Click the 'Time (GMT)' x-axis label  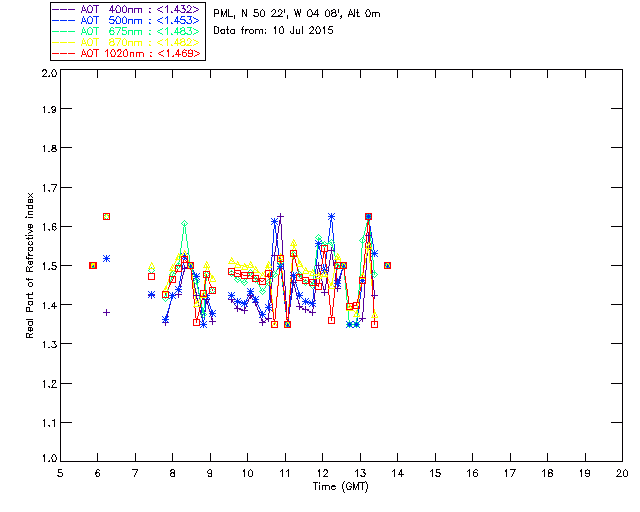(341, 487)
